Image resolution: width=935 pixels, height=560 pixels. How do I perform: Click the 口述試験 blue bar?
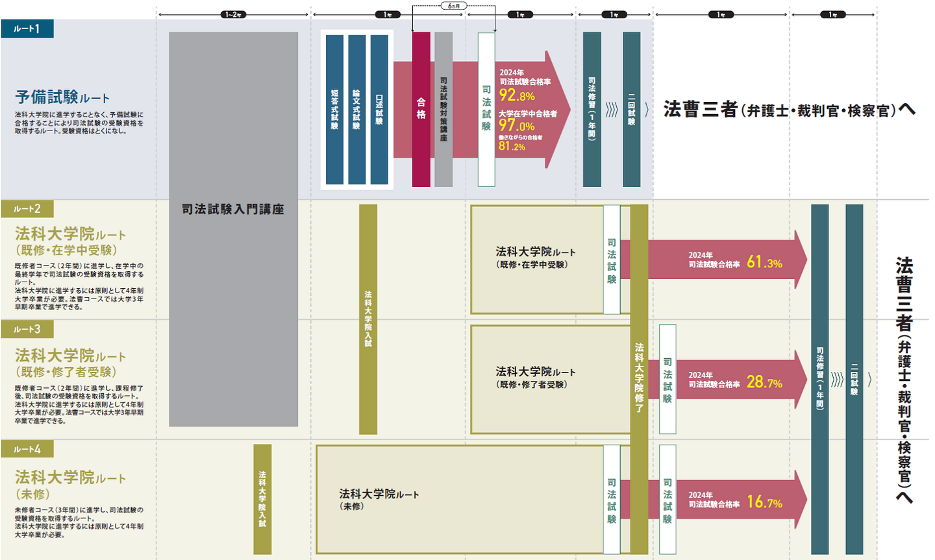pyautogui.click(x=379, y=109)
